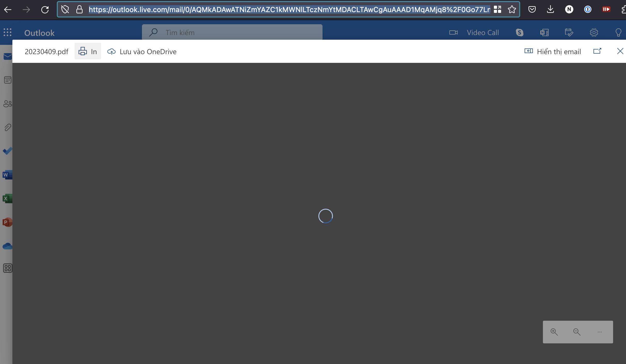Open attachment in new window icon

pos(597,51)
